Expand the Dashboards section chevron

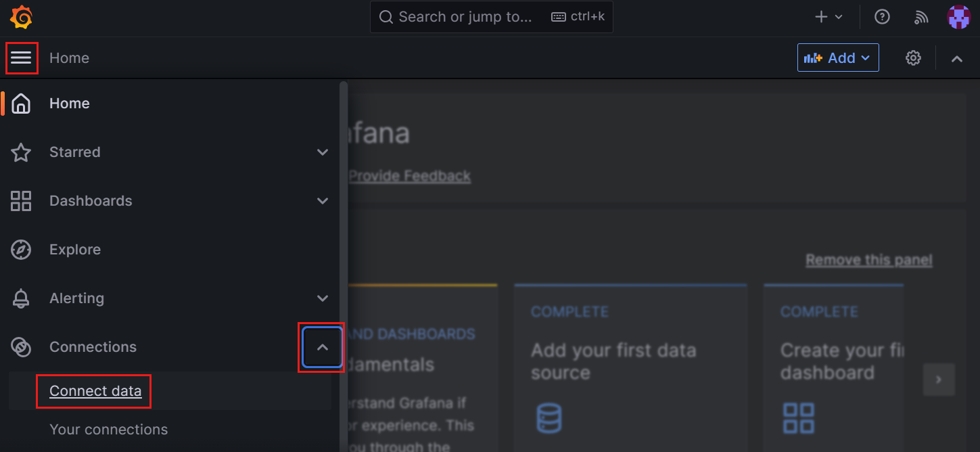(x=323, y=200)
